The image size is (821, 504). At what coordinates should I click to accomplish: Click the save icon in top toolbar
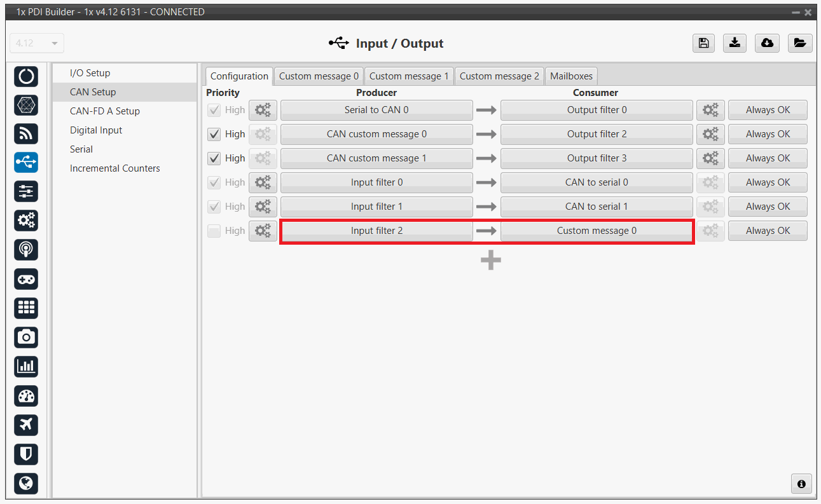click(x=703, y=43)
